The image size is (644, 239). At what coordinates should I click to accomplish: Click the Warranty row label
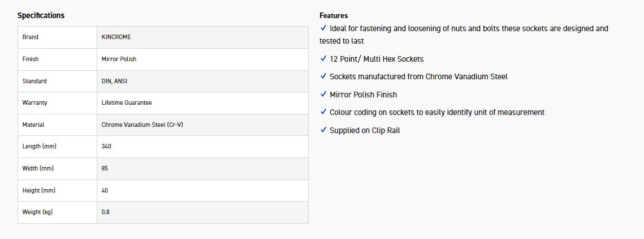34,103
